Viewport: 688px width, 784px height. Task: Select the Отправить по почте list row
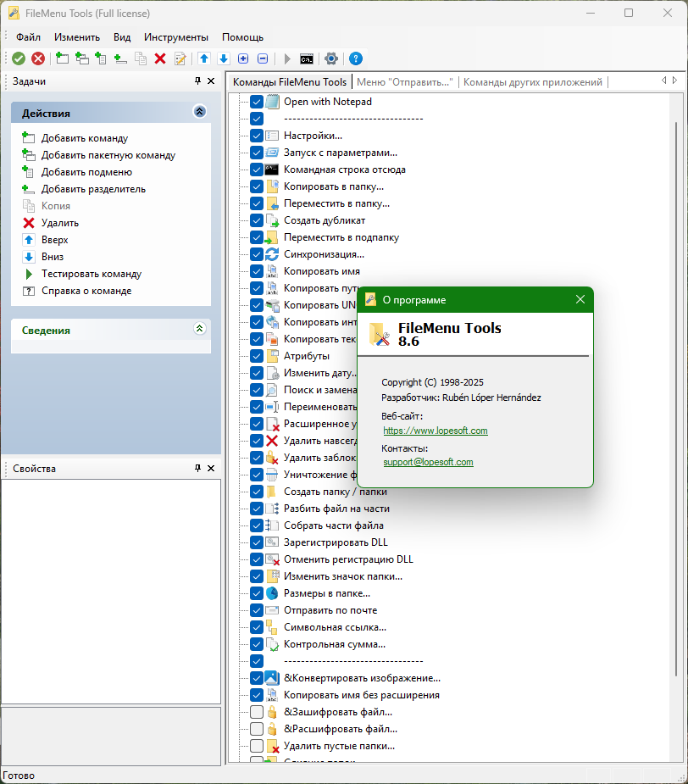click(330, 610)
